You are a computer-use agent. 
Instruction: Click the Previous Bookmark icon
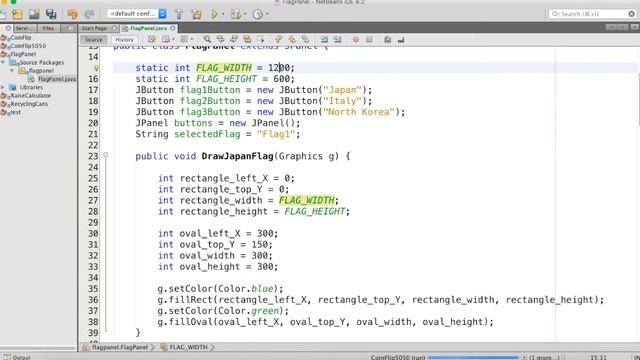click(x=278, y=40)
